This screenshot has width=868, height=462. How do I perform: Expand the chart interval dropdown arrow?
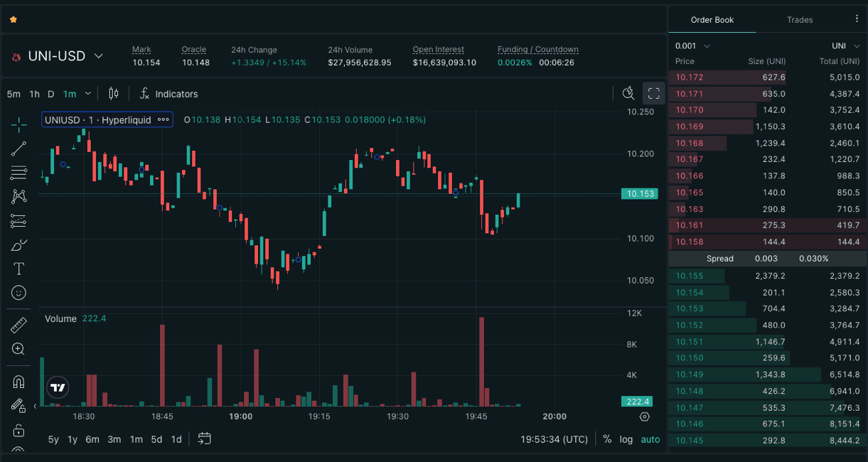[88, 93]
